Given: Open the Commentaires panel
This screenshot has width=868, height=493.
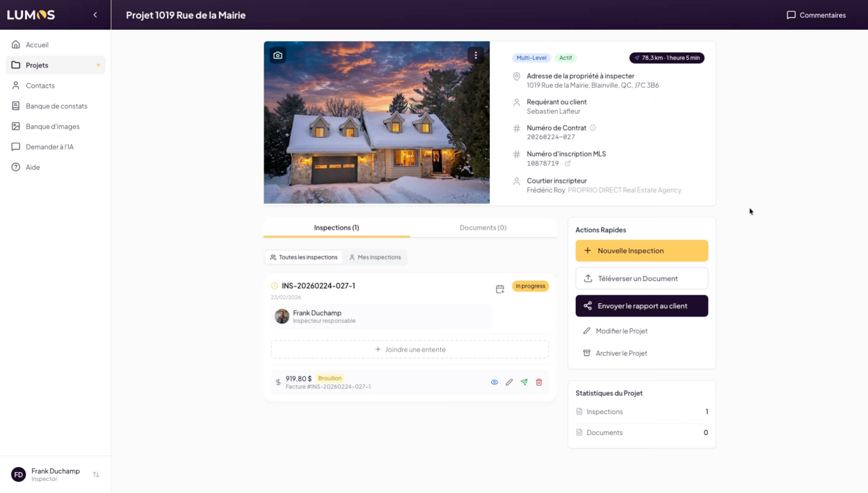Looking at the screenshot, I should [816, 15].
